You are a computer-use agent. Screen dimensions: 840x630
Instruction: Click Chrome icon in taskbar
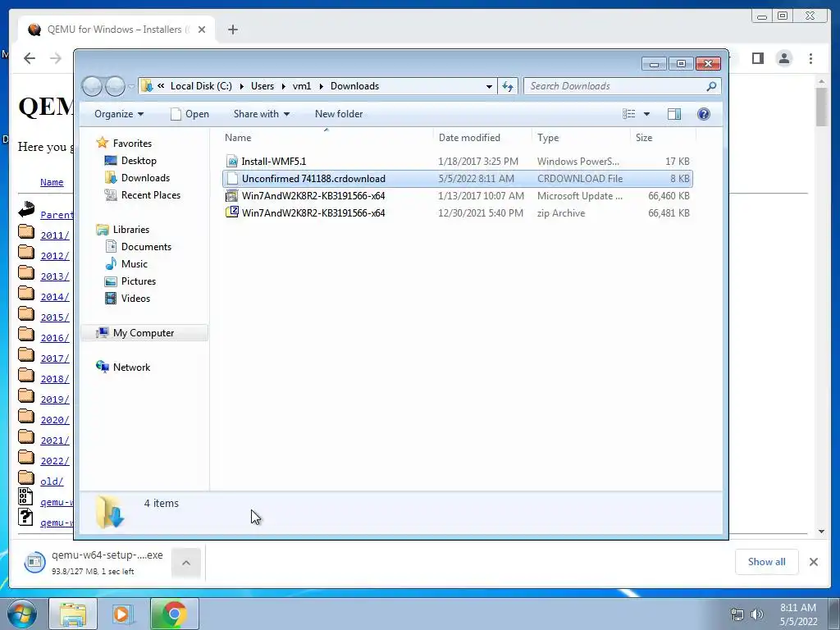(x=174, y=614)
